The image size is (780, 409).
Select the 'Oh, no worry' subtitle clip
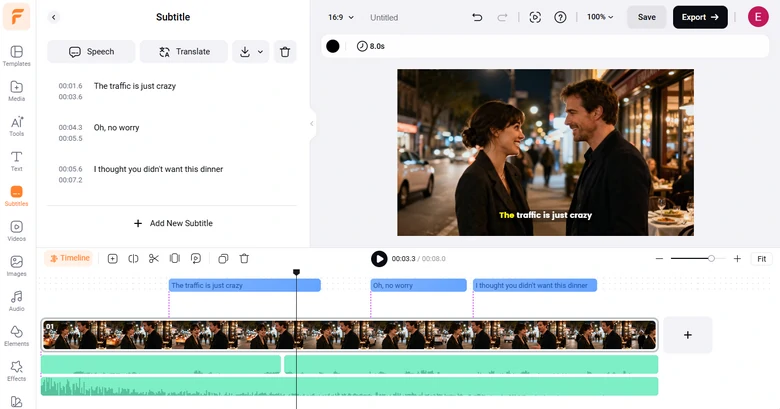tap(418, 286)
